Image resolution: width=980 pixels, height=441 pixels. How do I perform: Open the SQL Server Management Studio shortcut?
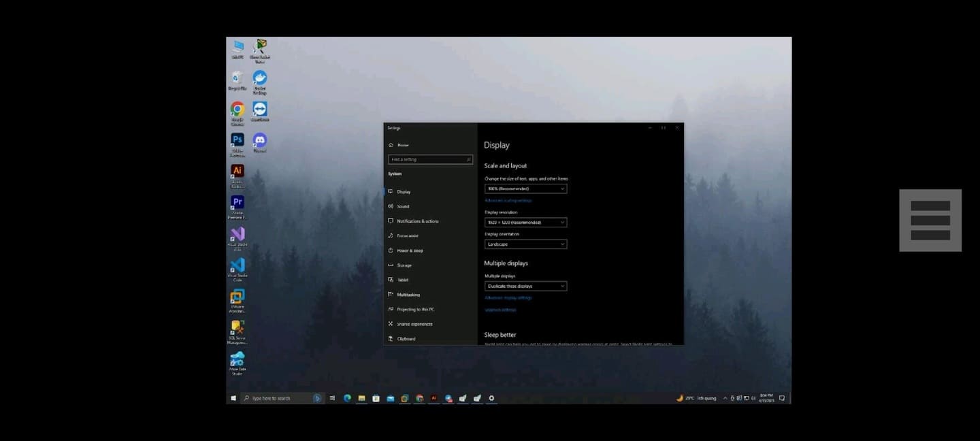coord(238,332)
